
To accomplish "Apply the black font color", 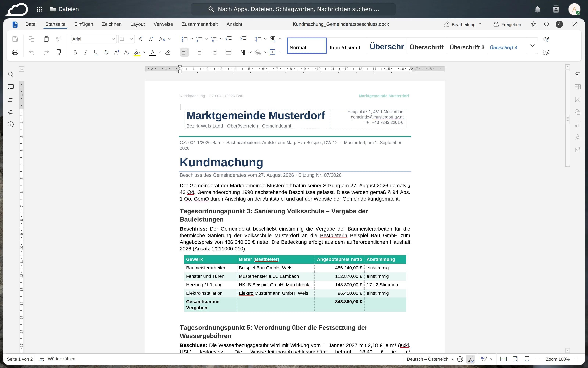I will click(152, 52).
